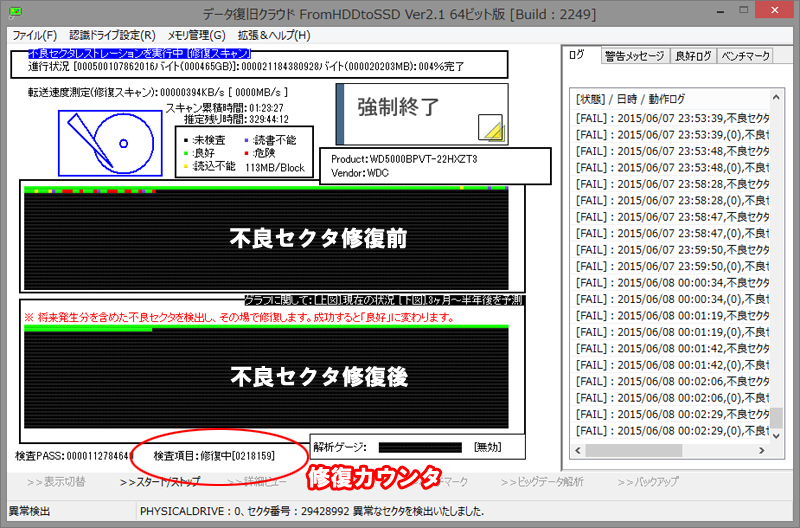
Task: Click the log list vertical scrollbar thumb
Action: click(x=776, y=417)
